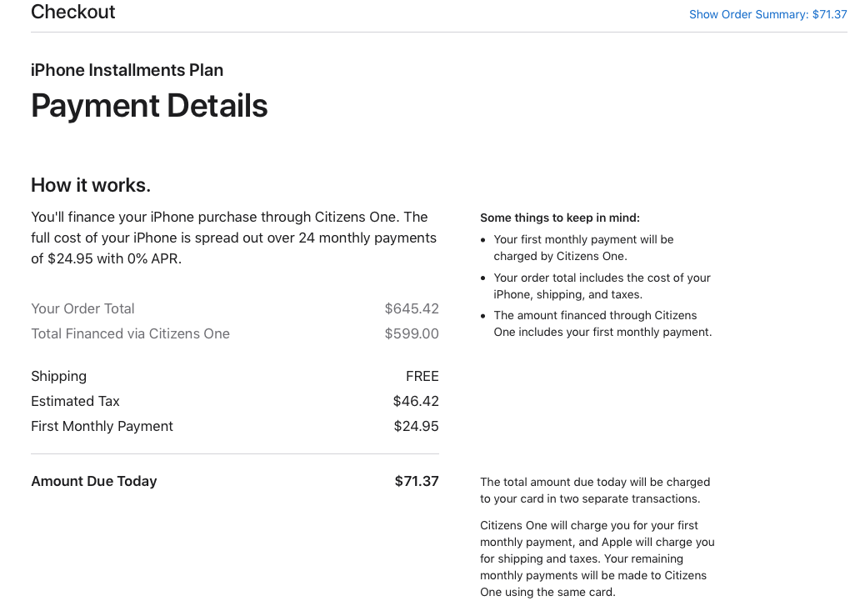The width and height of the screenshot is (865, 616).
Task: Expand the Show Order Summary link
Action: tap(767, 14)
